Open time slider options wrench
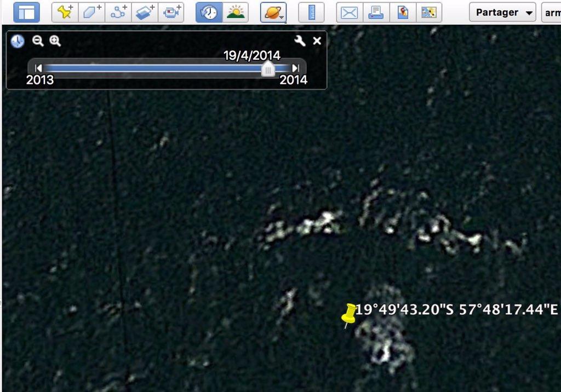The image size is (561, 392). 300,41
